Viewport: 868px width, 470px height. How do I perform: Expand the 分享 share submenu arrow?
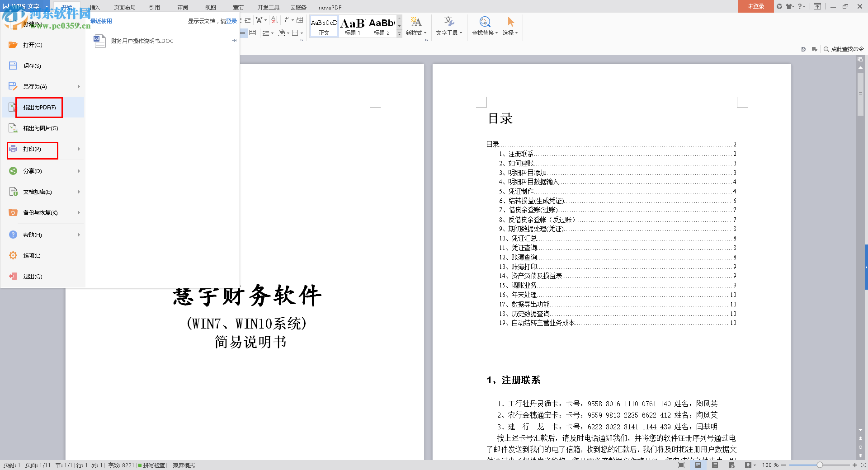point(78,171)
